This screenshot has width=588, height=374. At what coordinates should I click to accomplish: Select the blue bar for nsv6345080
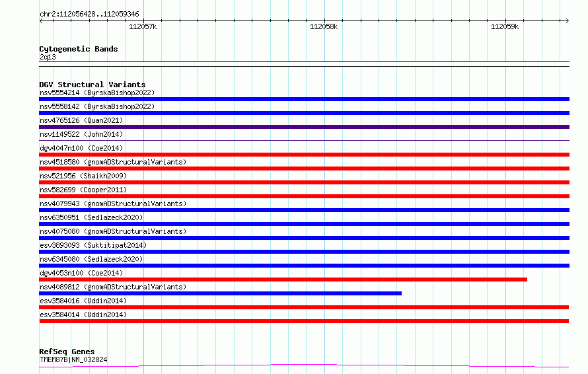pyautogui.click(x=304, y=266)
